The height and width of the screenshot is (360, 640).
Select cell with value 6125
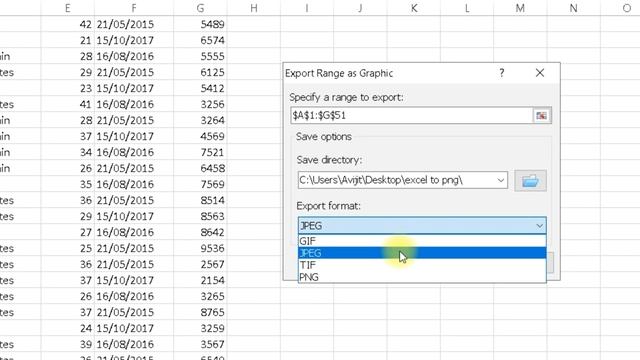pyautogui.click(x=200, y=72)
